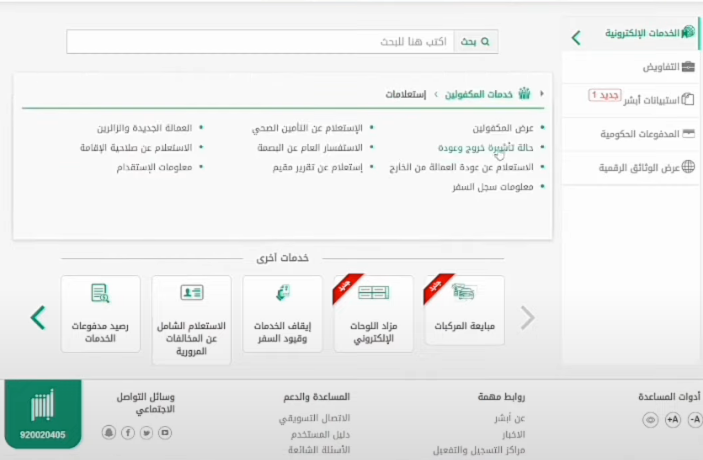The image size is (703, 460).
Task: Open الاستفسار العام عن البصمة link
Action: pyautogui.click(x=310, y=148)
